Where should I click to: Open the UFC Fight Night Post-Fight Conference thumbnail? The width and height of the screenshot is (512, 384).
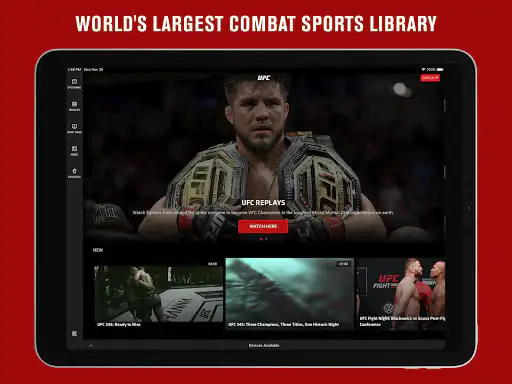point(401,293)
